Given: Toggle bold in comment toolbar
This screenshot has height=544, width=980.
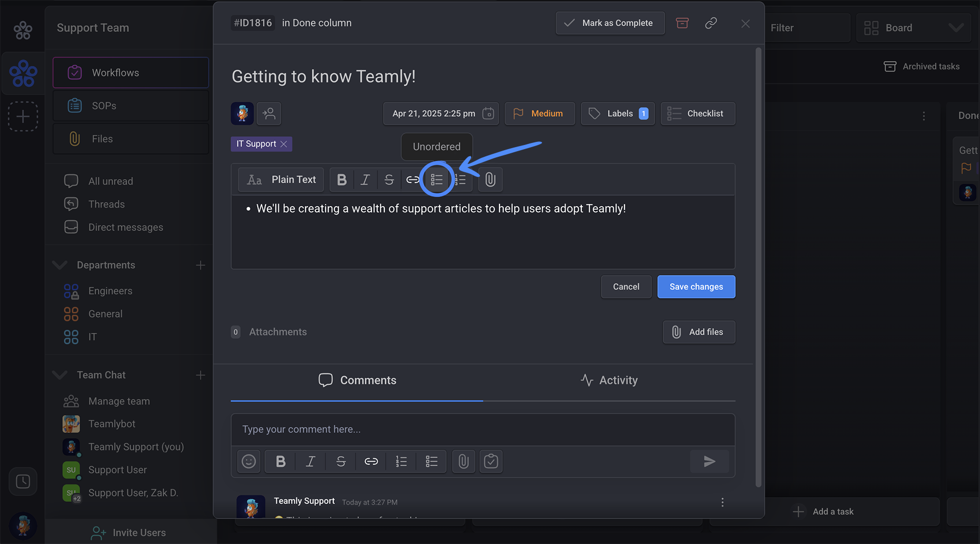Looking at the screenshot, I should click(280, 461).
